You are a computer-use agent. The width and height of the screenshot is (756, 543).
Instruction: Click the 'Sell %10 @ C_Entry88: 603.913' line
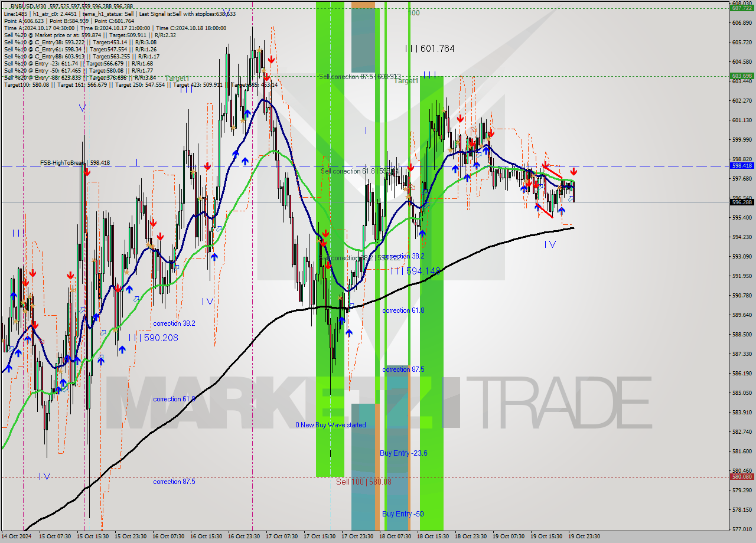[x=82, y=56]
